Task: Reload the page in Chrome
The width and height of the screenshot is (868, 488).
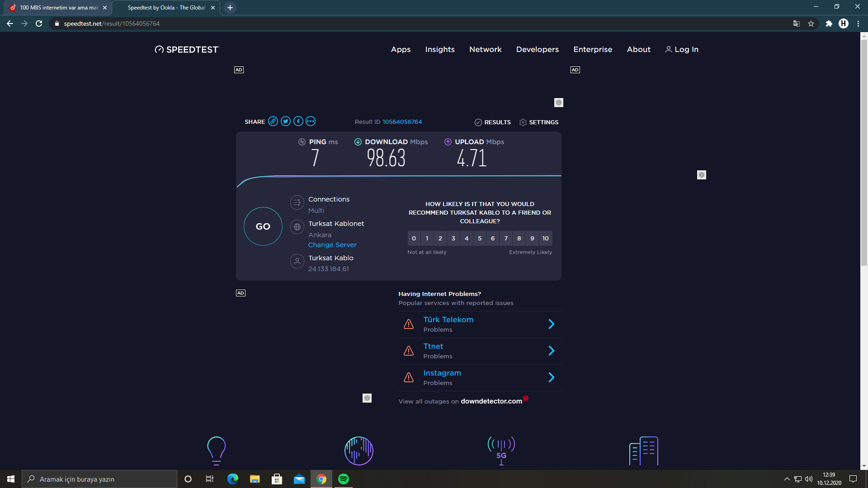Action: click(39, 23)
